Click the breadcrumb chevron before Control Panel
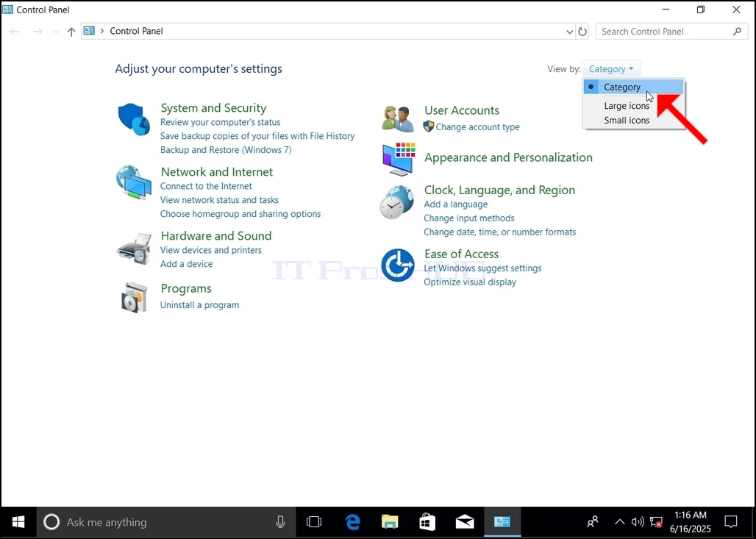The height and width of the screenshot is (539, 756). pyautogui.click(x=101, y=31)
